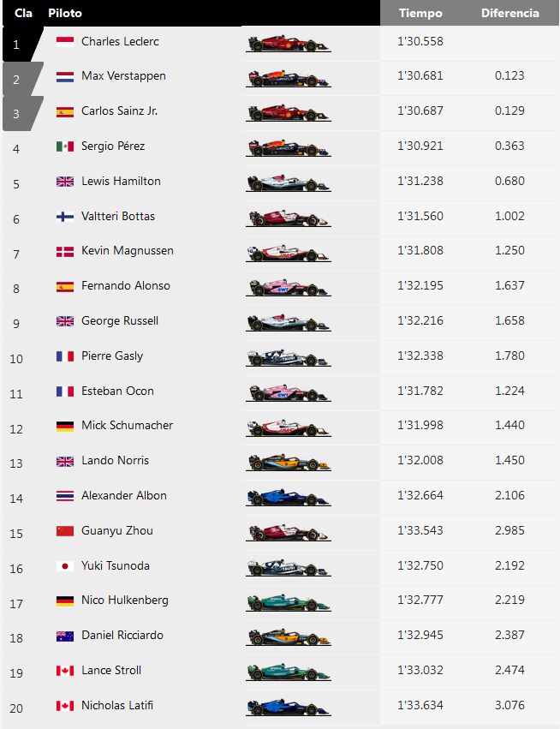
Task: Click Kevin Magnussen's Haas car icon
Action: pyautogui.click(x=288, y=253)
